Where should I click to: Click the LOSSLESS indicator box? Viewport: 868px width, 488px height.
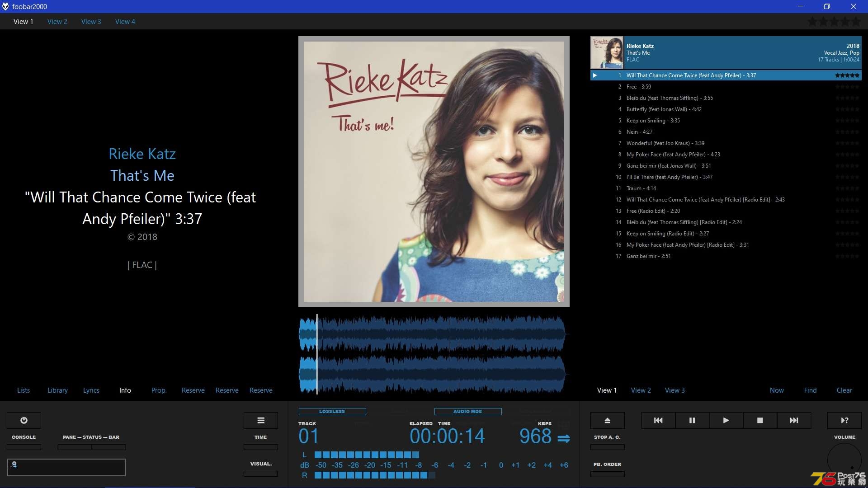[332, 412]
